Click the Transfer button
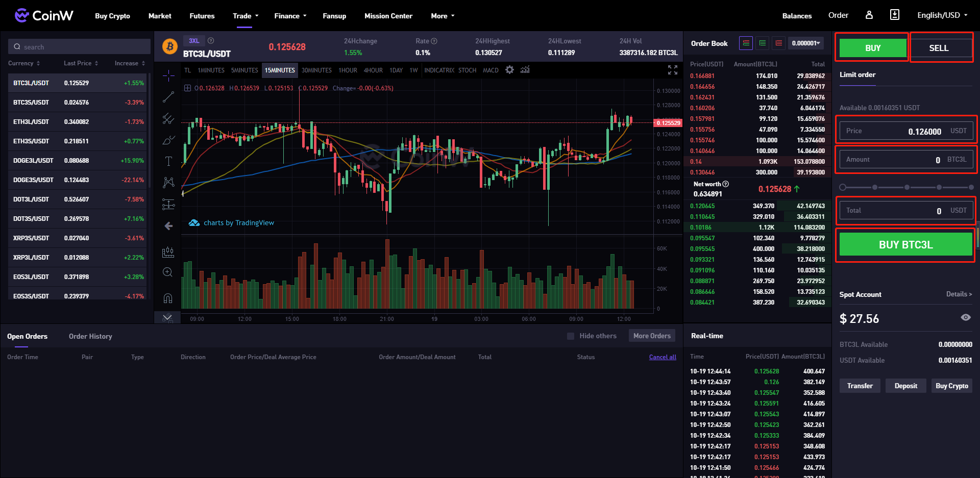The height and width of the screenshot is (478, 980). [x=860, y=386]
